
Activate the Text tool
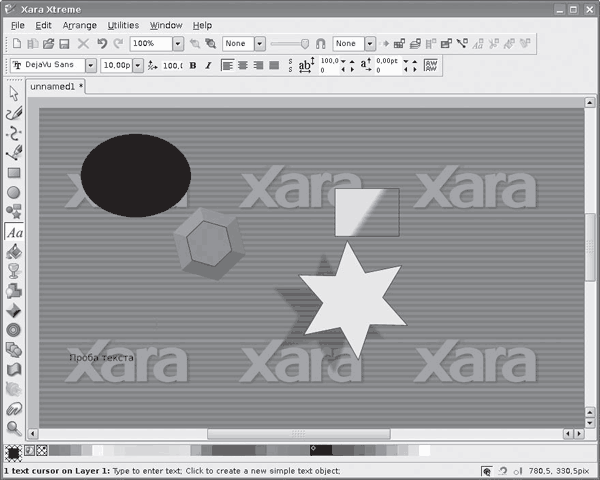(x=14, y=232)
